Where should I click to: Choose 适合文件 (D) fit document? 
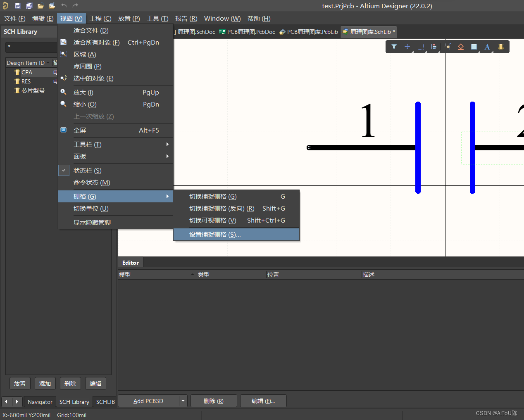pyautogui.click(x=115, y=31)
